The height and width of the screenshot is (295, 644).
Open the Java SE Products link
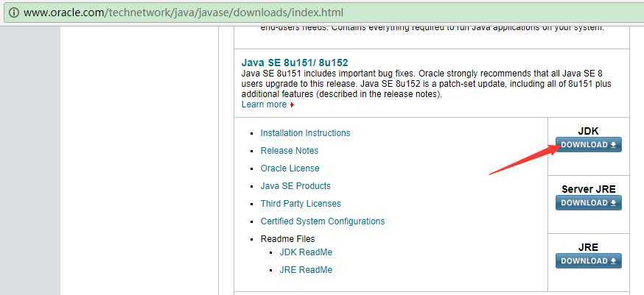pyautogui.click(x=295, y=186)
